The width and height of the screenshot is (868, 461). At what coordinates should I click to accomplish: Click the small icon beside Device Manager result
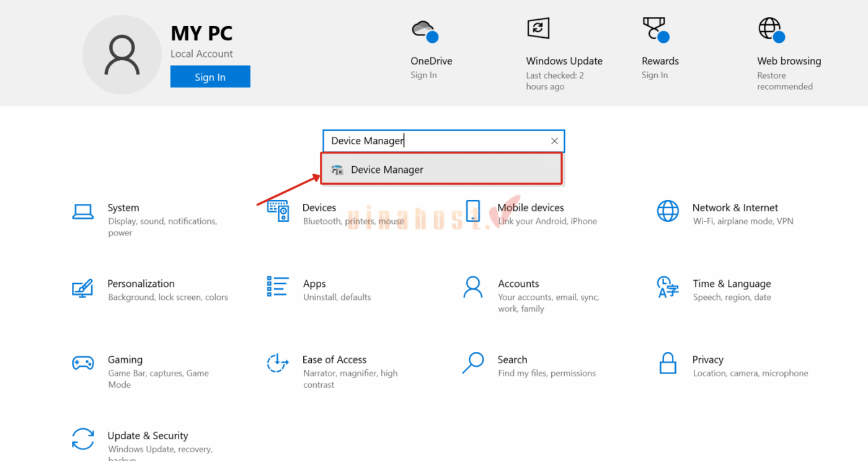coord(337,170)
